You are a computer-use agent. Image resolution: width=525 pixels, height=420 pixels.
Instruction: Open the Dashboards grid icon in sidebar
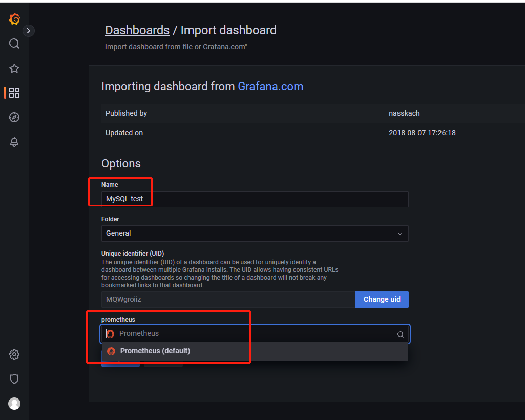[x=14, y=93]
